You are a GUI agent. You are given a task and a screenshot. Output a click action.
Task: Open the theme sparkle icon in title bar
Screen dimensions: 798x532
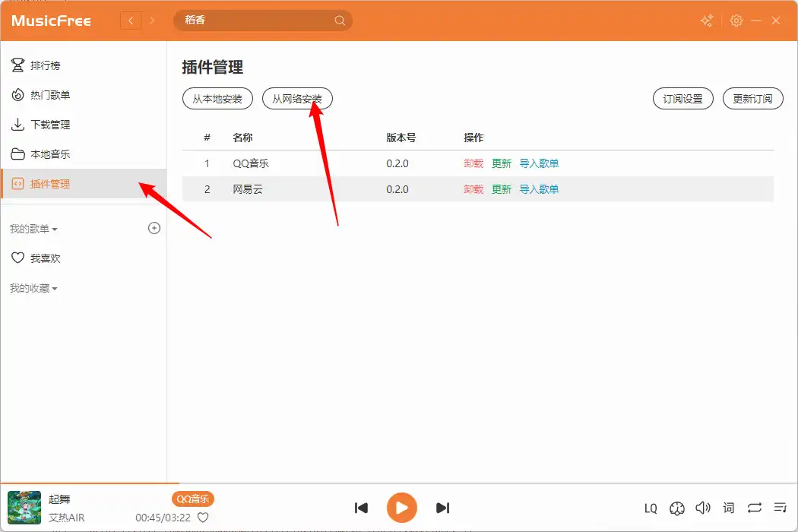707,21
